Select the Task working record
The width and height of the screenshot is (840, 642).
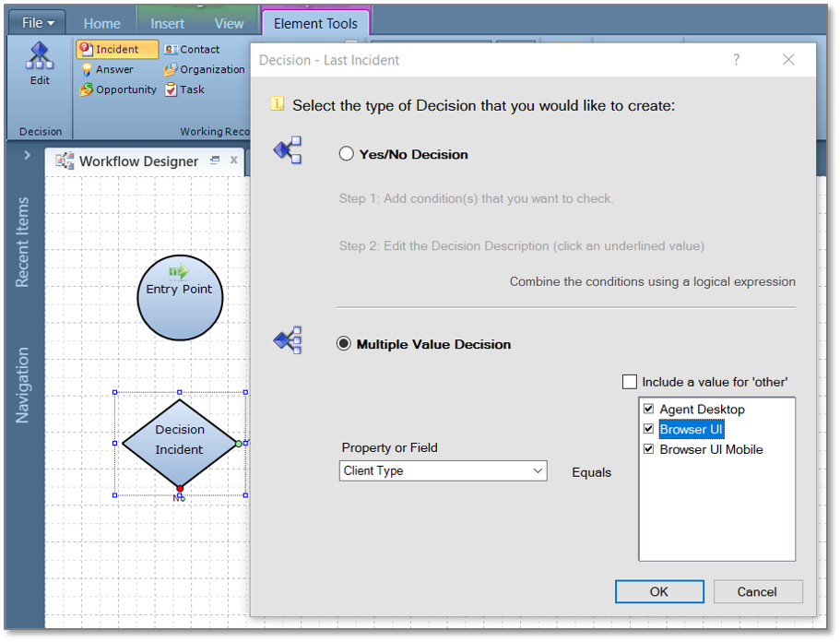(184, 89)
